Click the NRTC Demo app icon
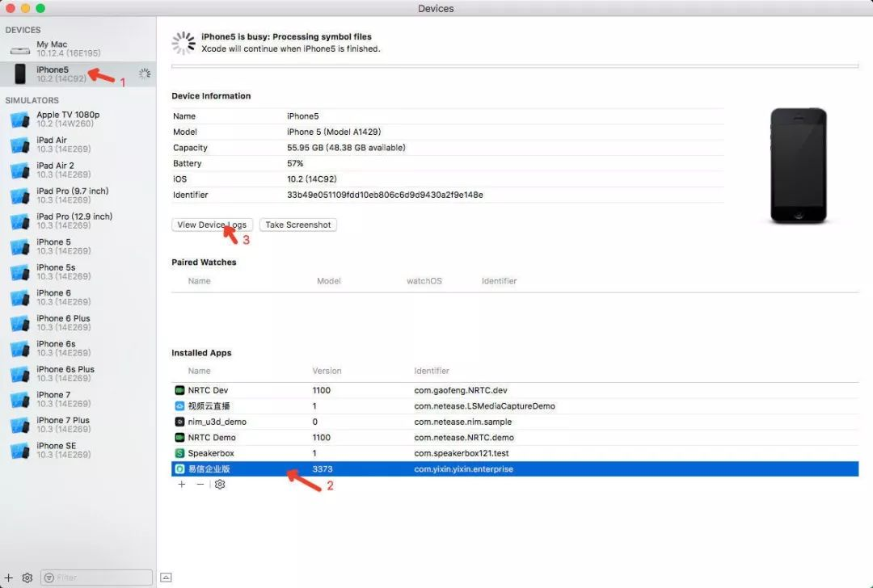The image size is (873, 588). click(179, 437)
